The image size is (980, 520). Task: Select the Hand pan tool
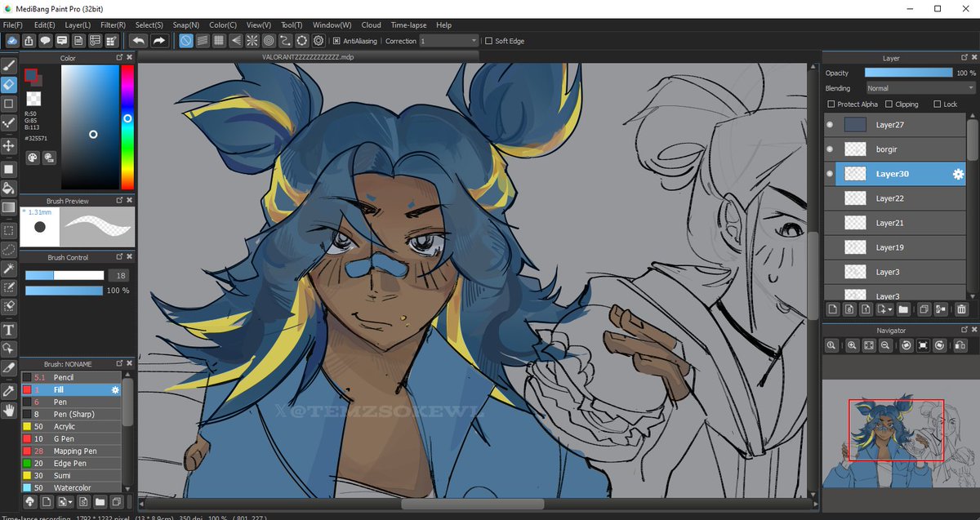(9, 411)
